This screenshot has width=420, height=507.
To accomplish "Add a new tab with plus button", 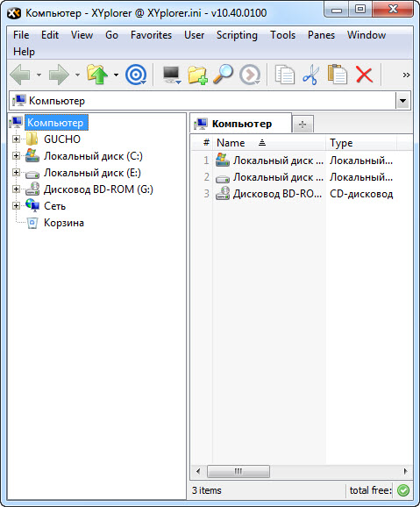I will coord(303,125).
